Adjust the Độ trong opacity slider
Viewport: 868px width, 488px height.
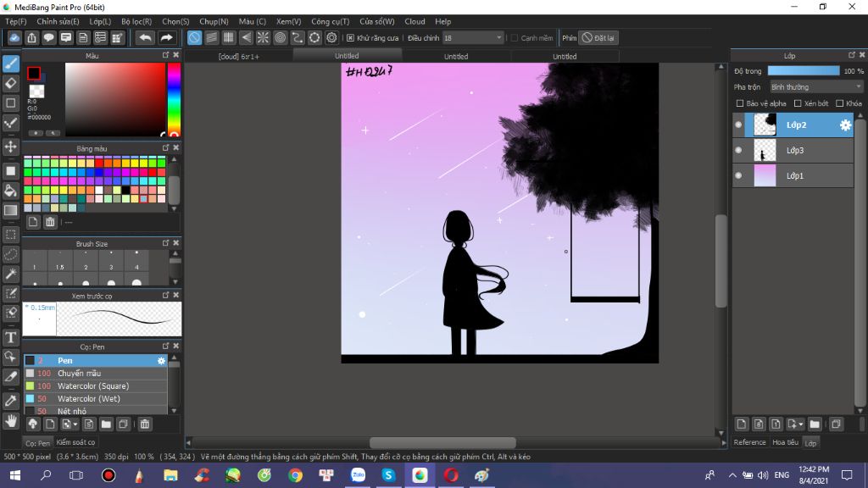coord(804,71)
